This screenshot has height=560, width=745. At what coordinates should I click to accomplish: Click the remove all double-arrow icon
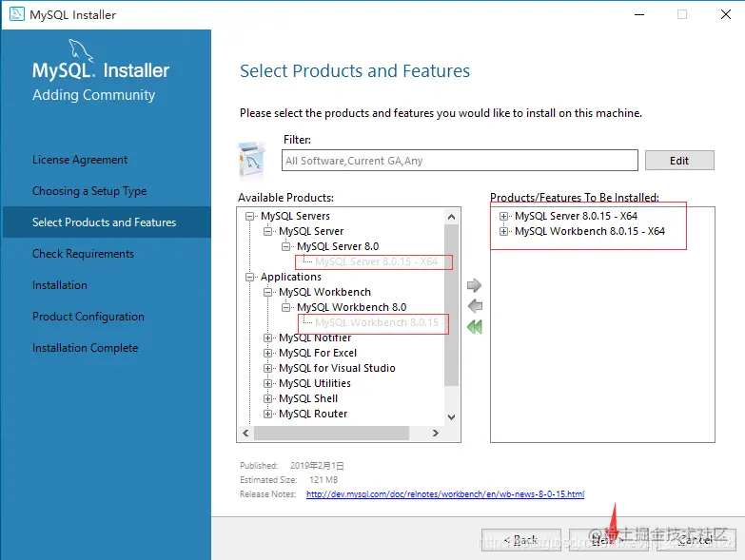(x=474, y=326)
